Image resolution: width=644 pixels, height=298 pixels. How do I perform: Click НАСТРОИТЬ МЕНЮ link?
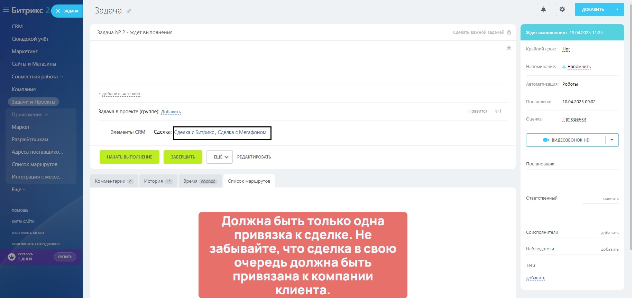(28, 233)
